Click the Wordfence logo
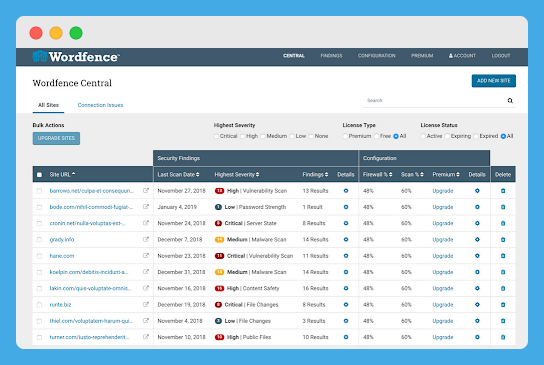The width and height of the screenshot is (544, 365). pos(76,57)
